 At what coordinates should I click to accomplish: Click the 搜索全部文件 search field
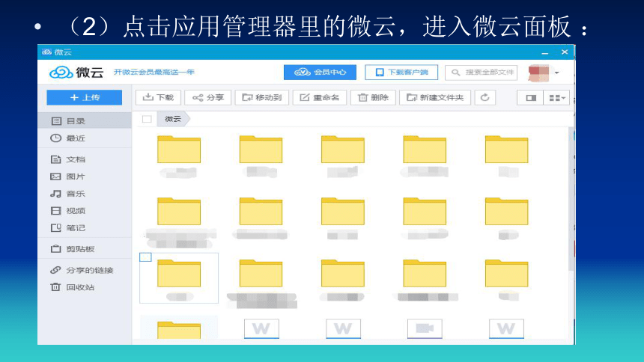482,73
